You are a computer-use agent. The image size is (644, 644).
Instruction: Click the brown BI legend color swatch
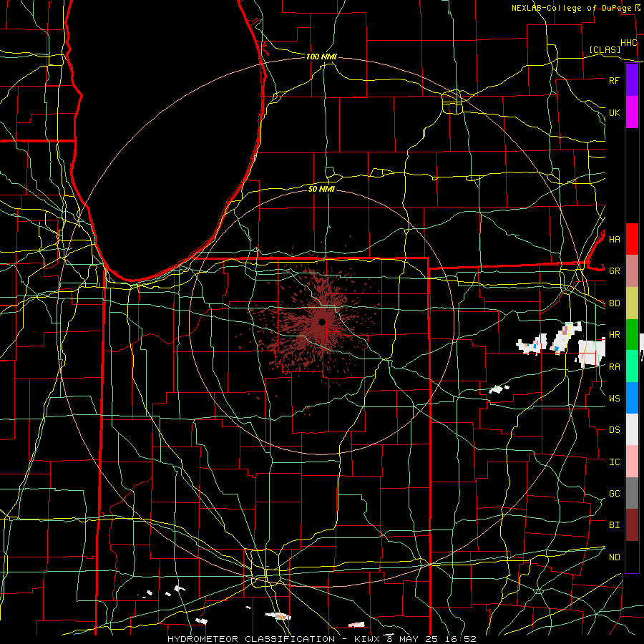[632, 525]
